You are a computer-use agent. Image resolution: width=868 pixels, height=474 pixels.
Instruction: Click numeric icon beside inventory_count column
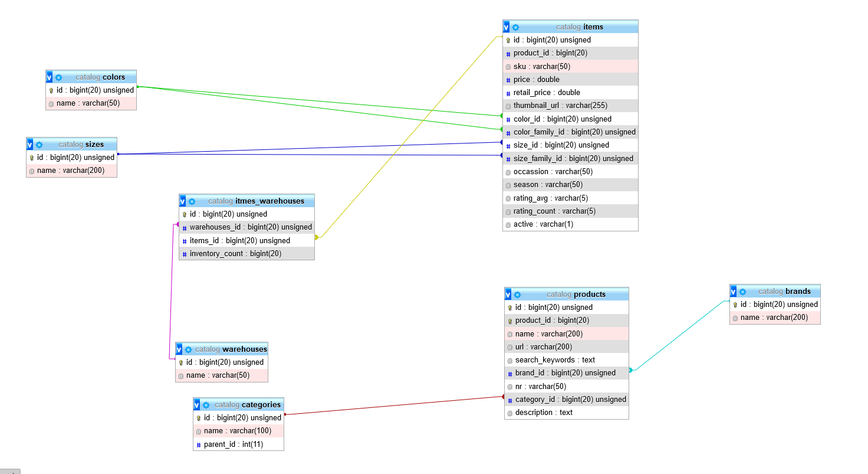[x=185, y=254]
